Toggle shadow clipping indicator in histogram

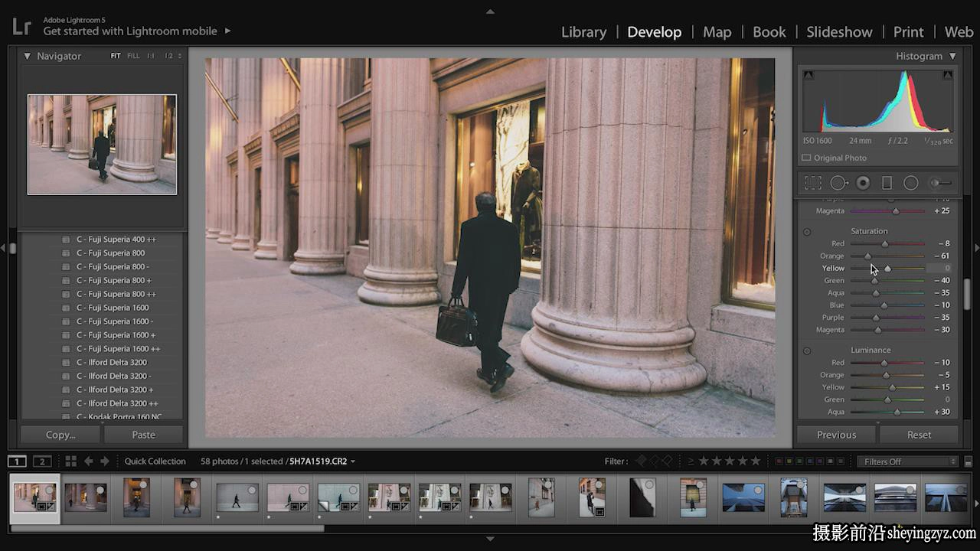pyautogui.click(x=808, y=75)
